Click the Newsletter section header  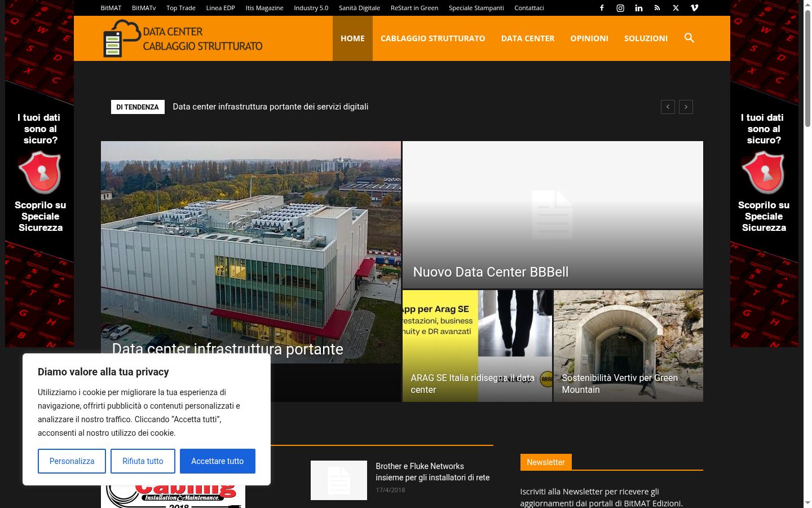[546, 462]
